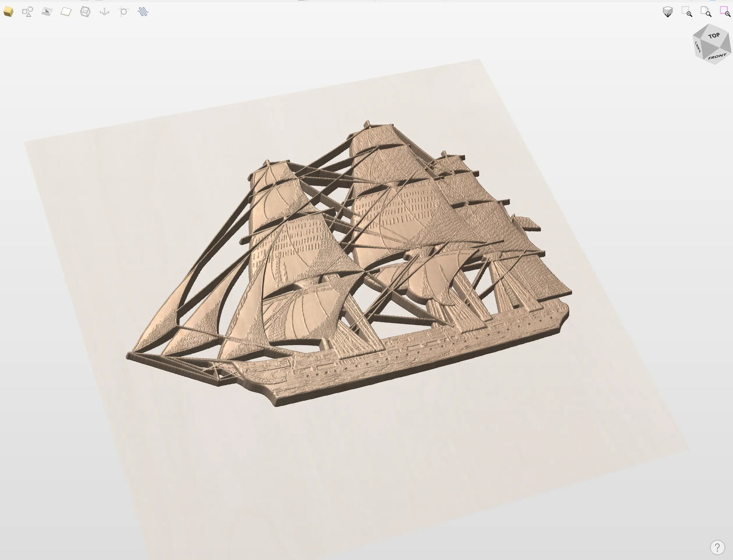Click zoom to selection dashed box icon

(687, 12)
